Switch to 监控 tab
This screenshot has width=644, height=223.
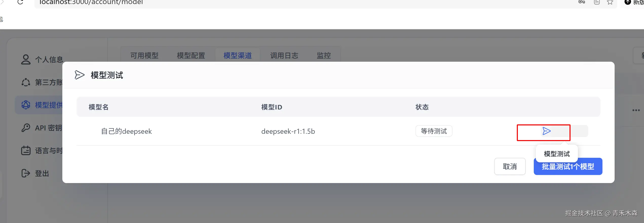pyautogui.click(x=324, y=55)
